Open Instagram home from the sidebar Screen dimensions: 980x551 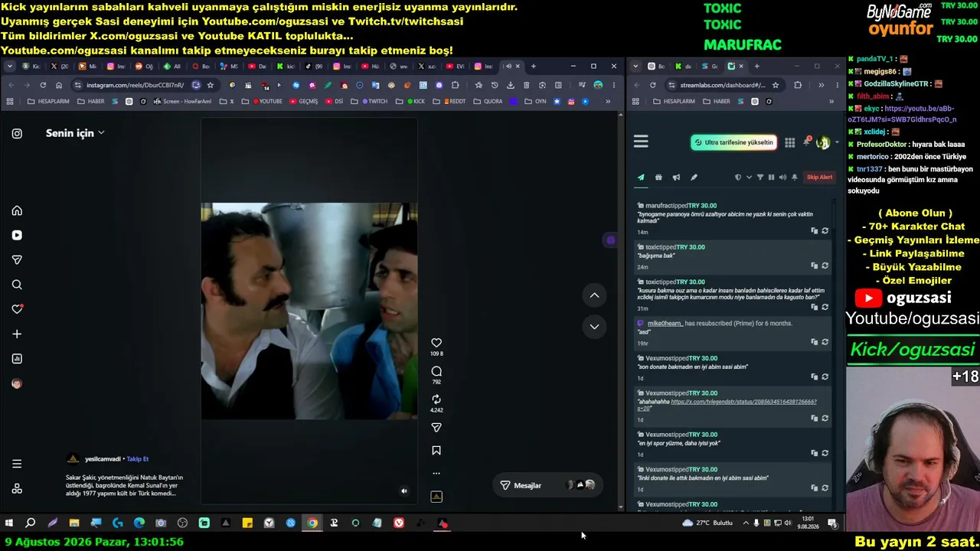coord(17,210)
